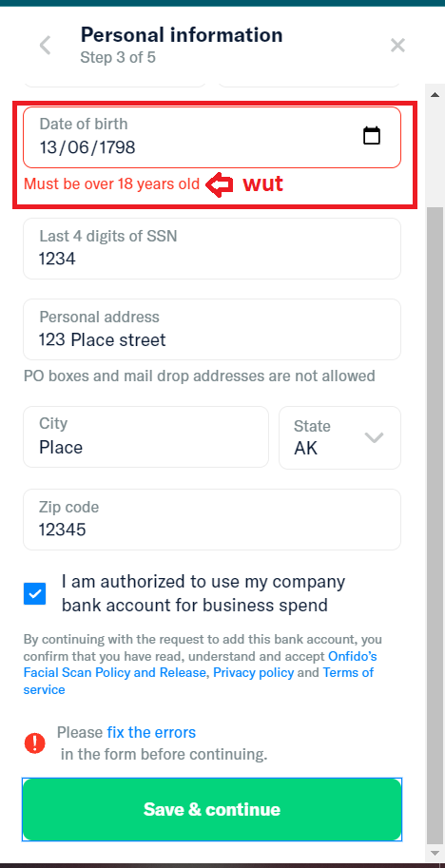445x868 pixels.
Task: Open the Privacy policy link
Action: pos(254,672)
